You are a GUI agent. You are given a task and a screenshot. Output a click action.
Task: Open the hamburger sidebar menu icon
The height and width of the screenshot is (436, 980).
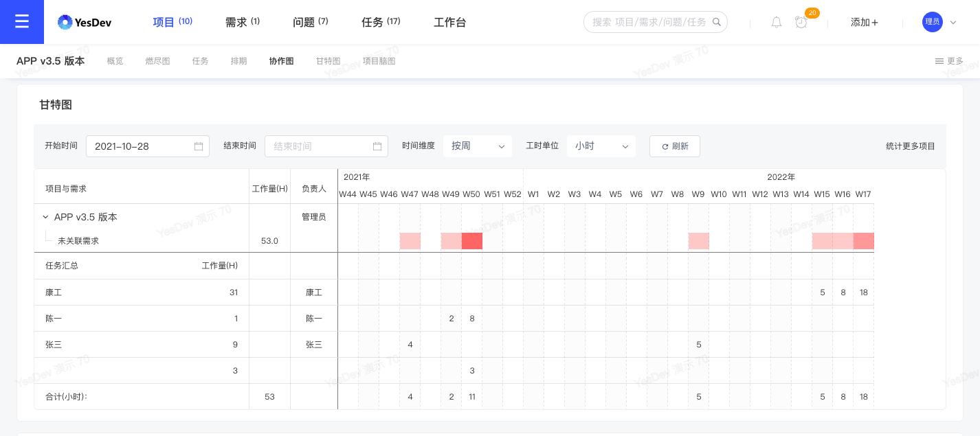(x=22, y=21)
